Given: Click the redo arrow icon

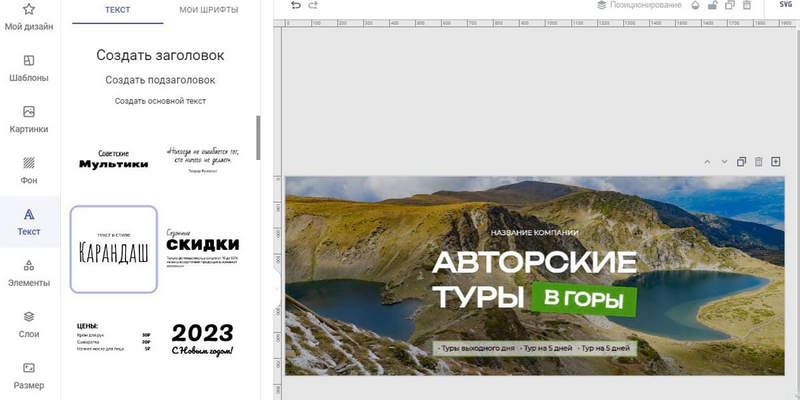Looking at the screenshot, I should coord(313,6).
